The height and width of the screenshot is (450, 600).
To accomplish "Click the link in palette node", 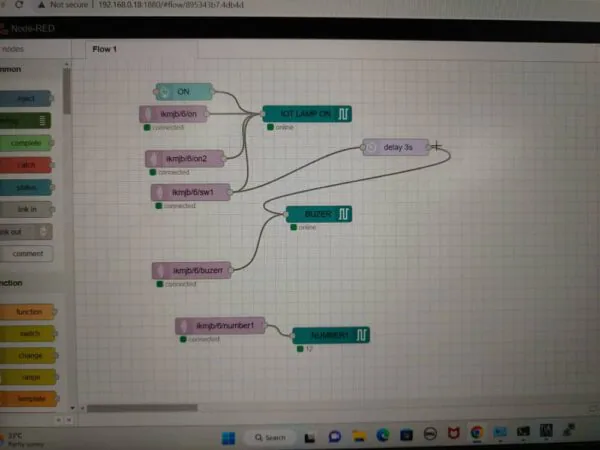I will click(27, 210).
